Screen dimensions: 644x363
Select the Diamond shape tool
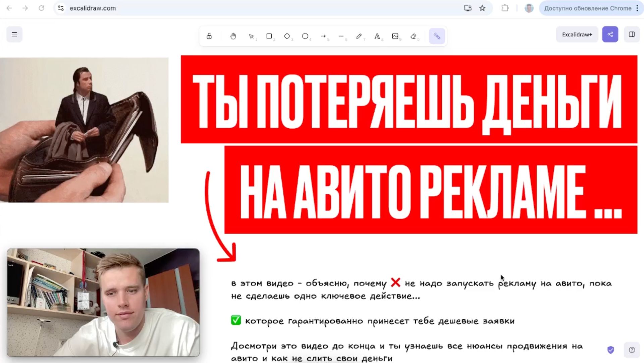pos(287,36)
